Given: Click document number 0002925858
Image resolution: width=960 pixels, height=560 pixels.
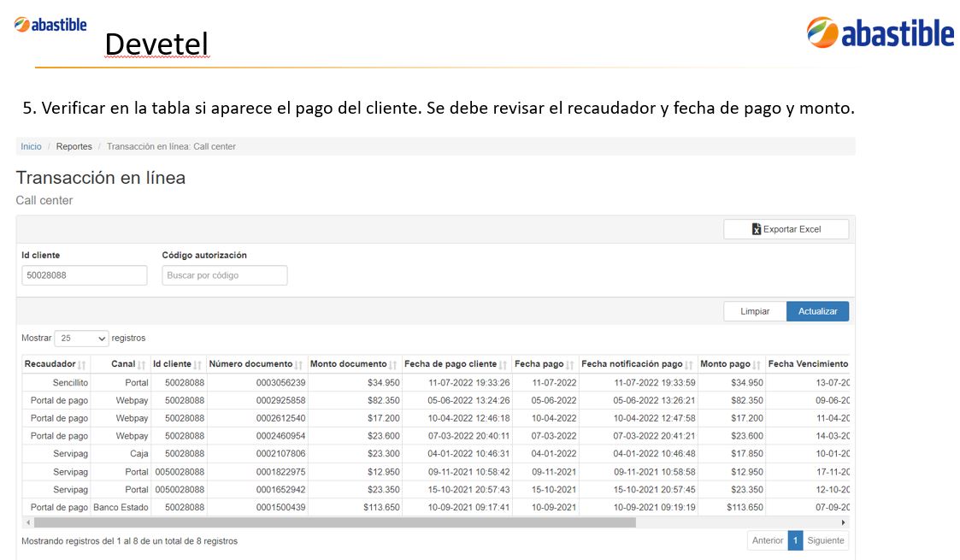Looking at the screenshot, I should point(281,400).
